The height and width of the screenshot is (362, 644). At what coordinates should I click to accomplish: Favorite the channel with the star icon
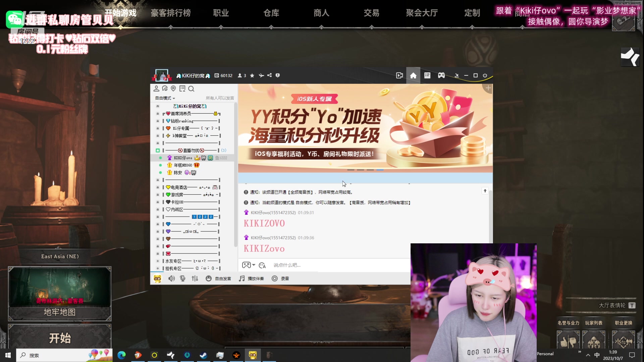click(x=252, y=76)
